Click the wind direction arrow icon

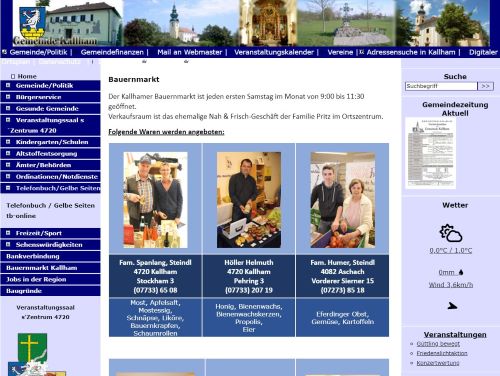[x=452, y=306]
